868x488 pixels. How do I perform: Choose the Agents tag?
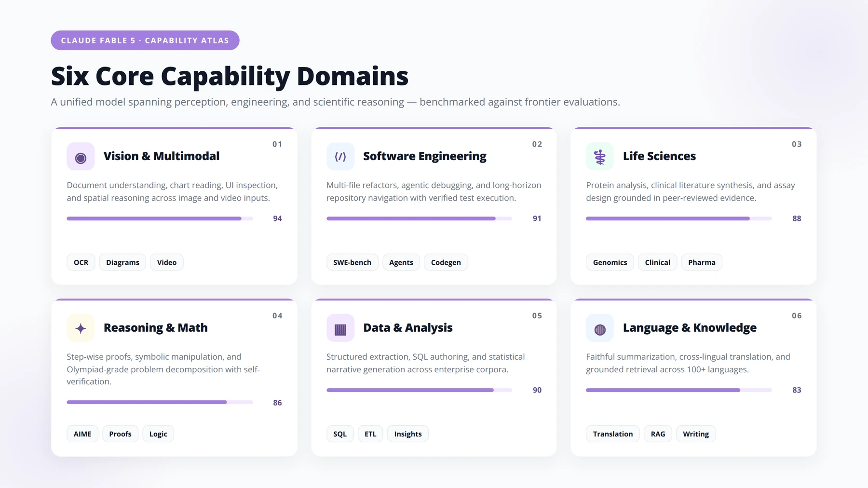click(401, 262)
